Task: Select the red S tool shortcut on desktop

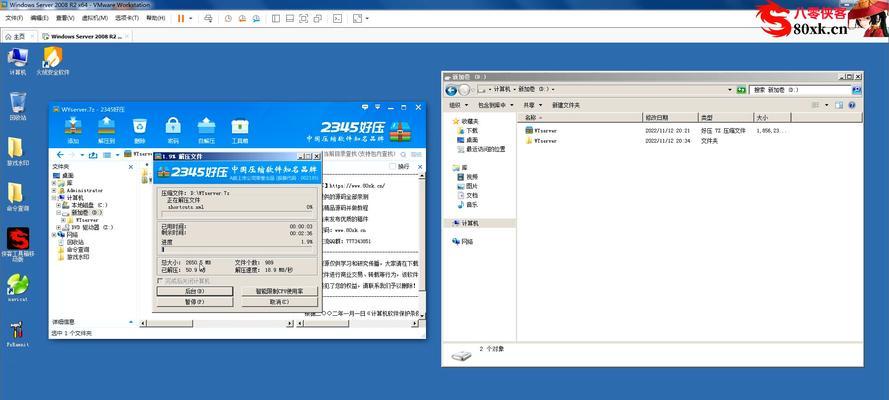Action: 18,245
